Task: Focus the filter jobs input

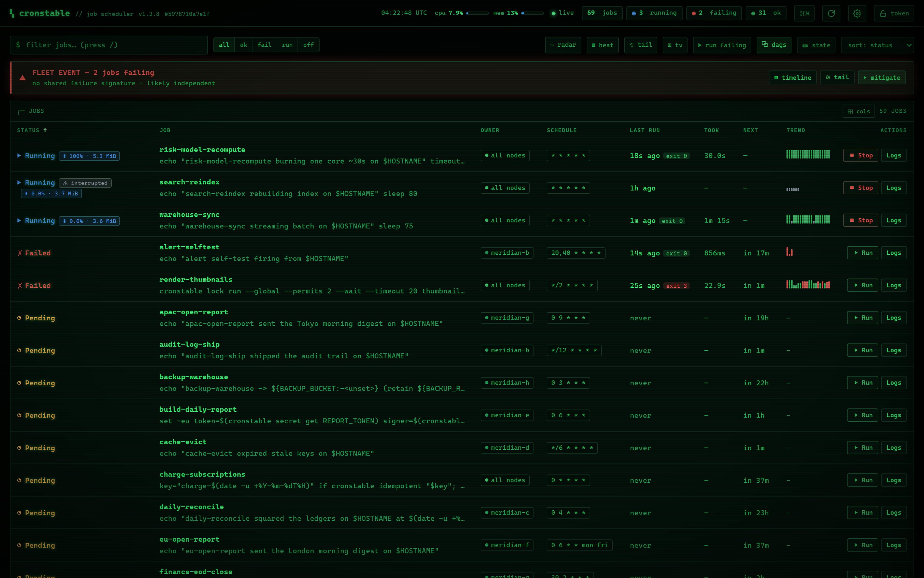Action: click(109, 45)
